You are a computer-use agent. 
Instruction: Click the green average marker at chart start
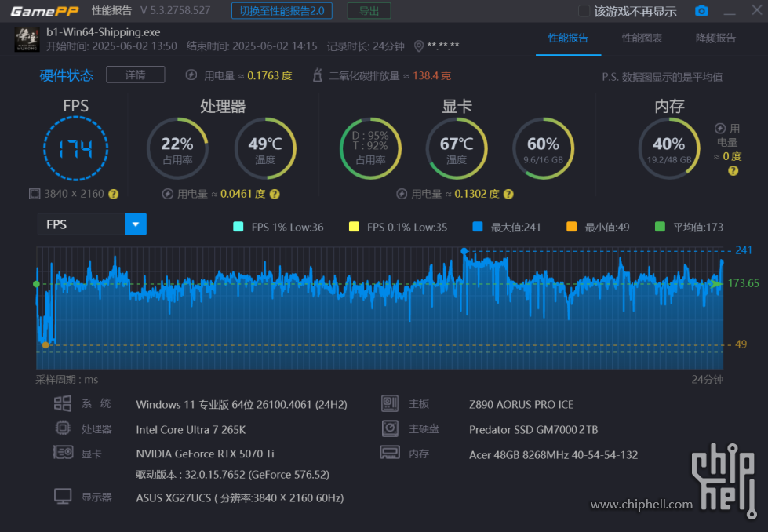click(36, 284)
